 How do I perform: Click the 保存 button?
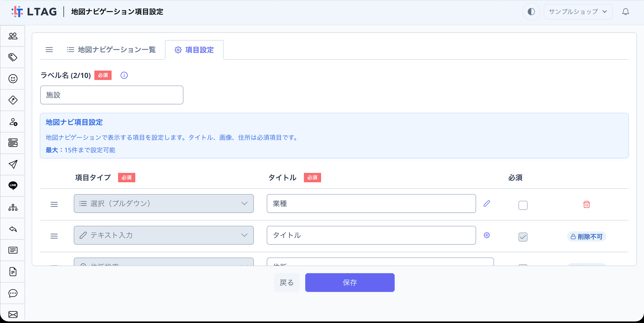[x=350, y=283]
